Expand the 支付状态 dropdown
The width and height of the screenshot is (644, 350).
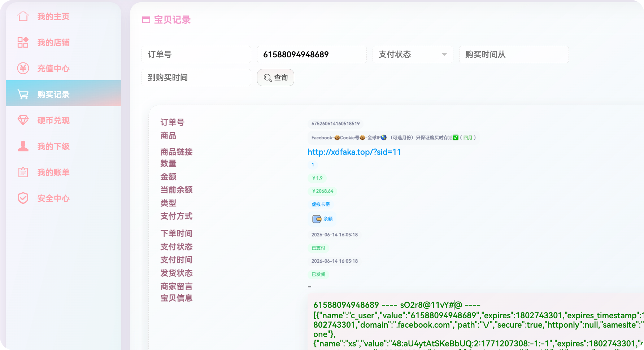(x=413, y=54)
